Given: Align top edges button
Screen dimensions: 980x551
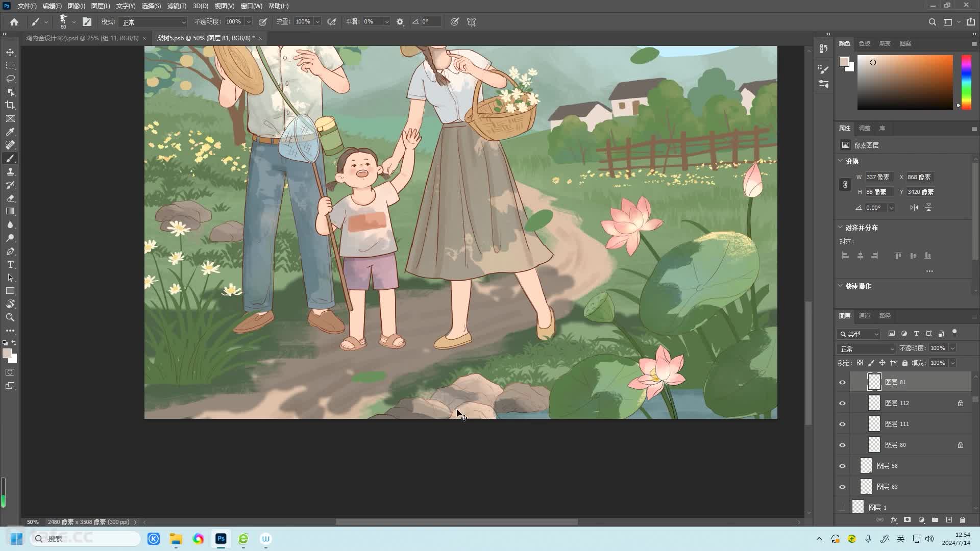Looking at the screenshot, I should coord(898,256).
